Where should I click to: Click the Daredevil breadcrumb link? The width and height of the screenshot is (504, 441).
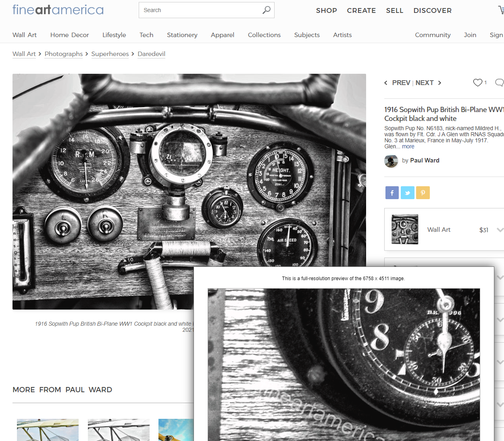[x=151, y=54]
